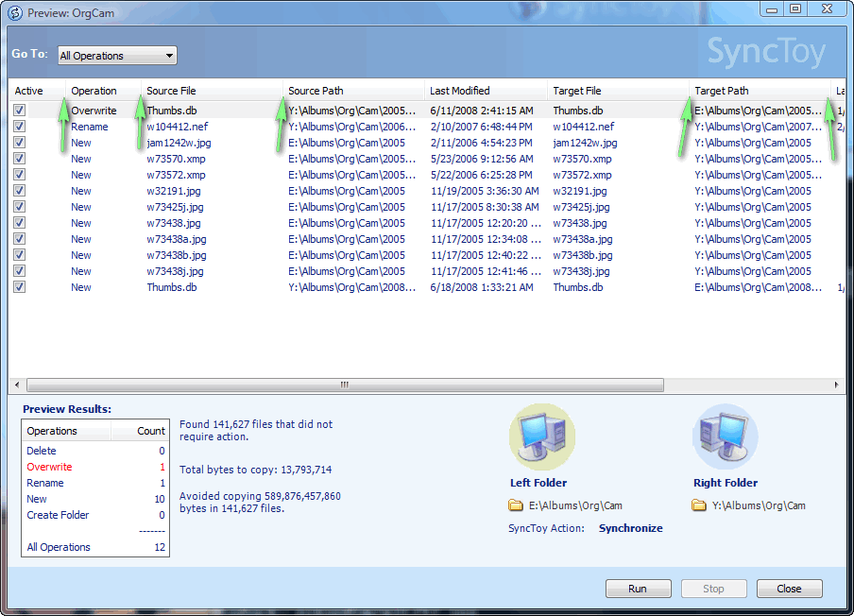The height and width of the screenshot is (616, 854).
Task: Click the 6/18/2008 1:33:21 AM date cell
Action: (482, 287)
